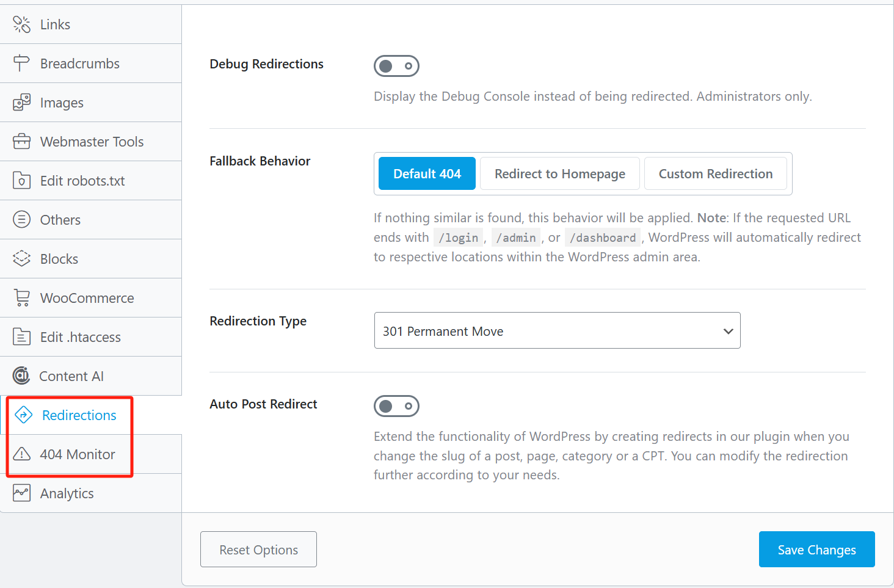Image resolution: width=894 pixels, height=588 pixels.
Task: Click the Breadcrumbs signpost icon
Action: click(21, 63)
